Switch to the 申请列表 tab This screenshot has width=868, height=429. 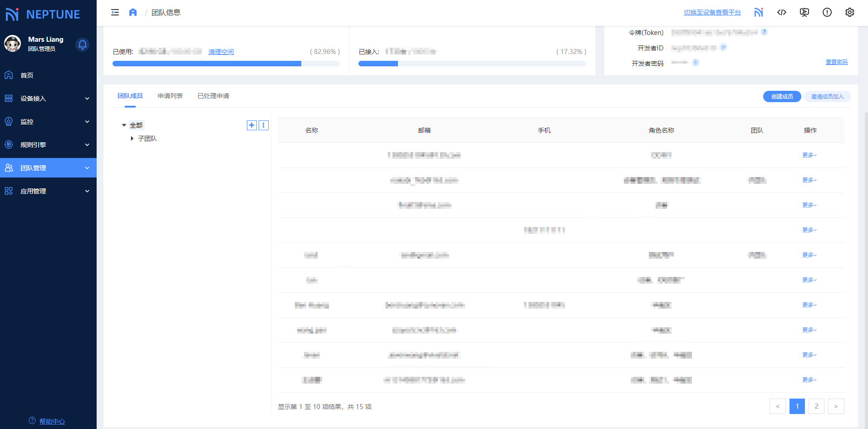170,96
